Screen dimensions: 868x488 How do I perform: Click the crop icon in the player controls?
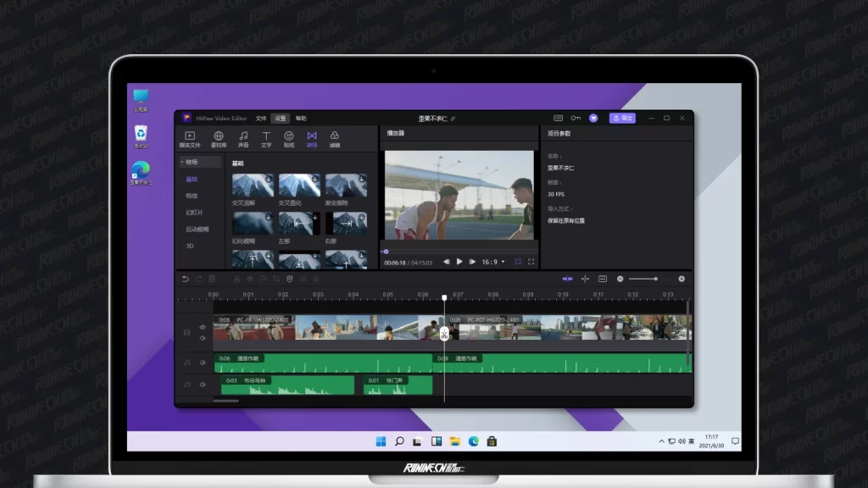518,262
